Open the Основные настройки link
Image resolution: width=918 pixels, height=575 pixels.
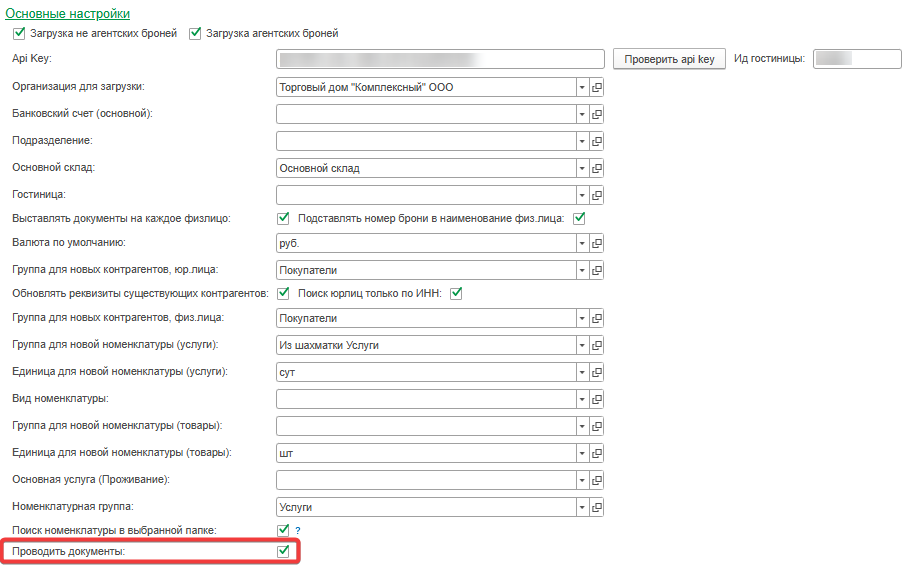tap(67, 13)
